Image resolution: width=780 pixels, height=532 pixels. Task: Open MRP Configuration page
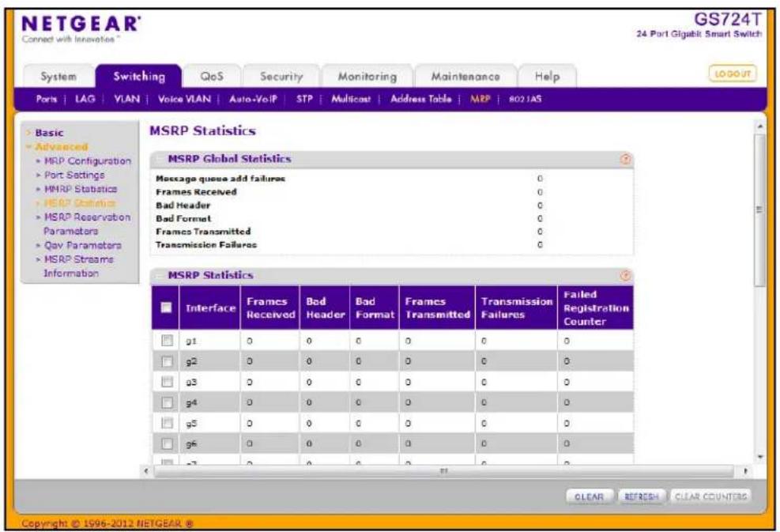88,161
